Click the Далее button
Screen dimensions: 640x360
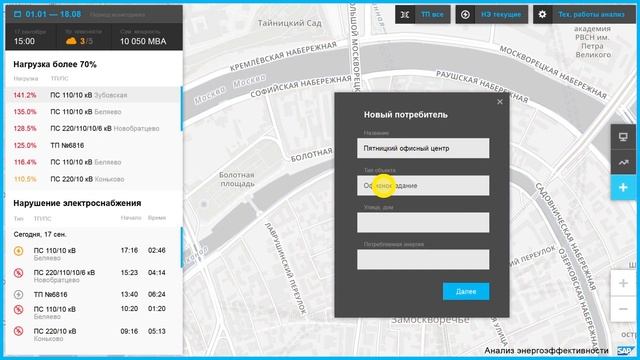point(466,291)
